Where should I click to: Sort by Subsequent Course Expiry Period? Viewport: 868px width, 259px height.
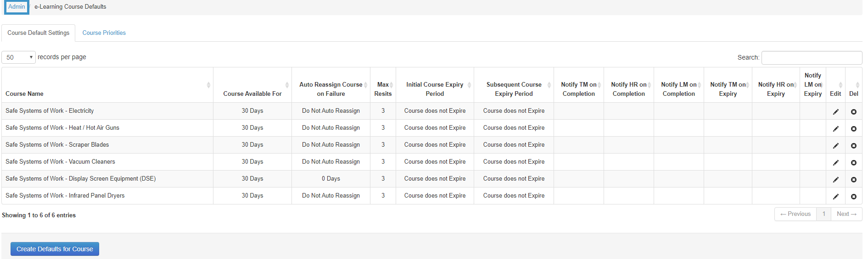(514, 85)
